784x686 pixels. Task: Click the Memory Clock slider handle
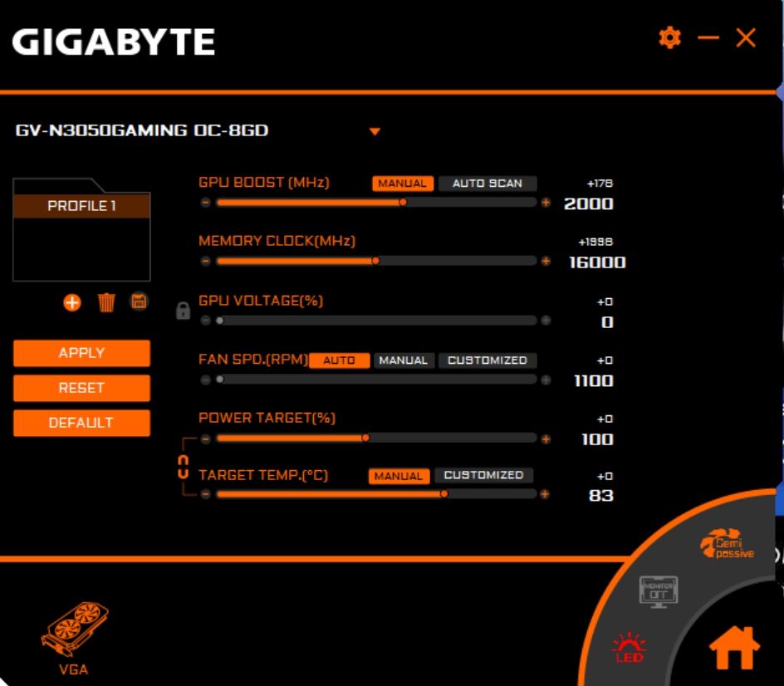tap(375, 261)
